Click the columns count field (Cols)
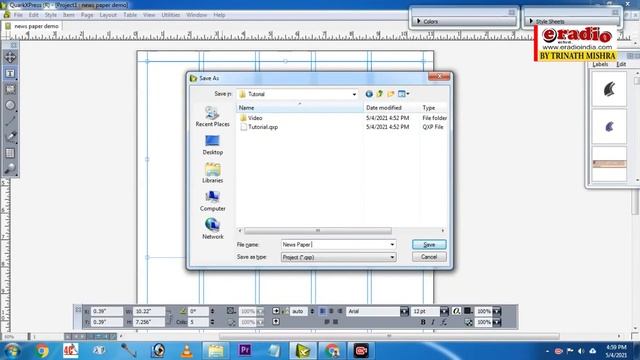 pos(198,322)
